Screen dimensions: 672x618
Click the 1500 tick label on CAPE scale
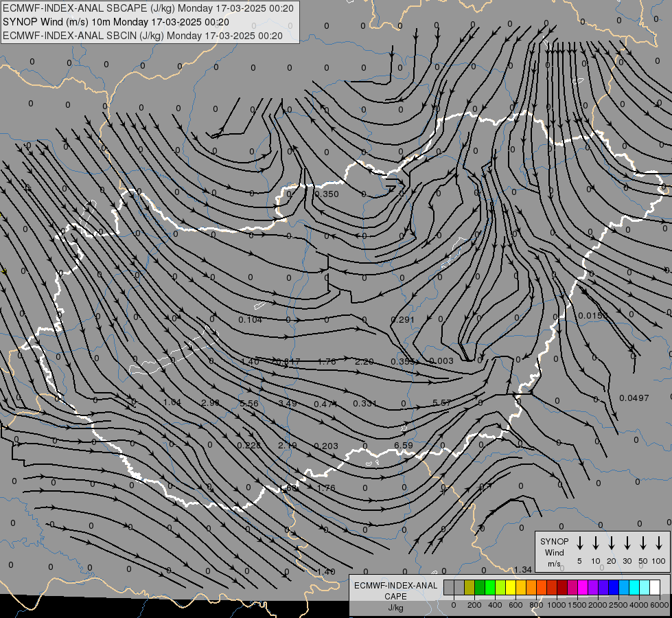tap(577, 605)
